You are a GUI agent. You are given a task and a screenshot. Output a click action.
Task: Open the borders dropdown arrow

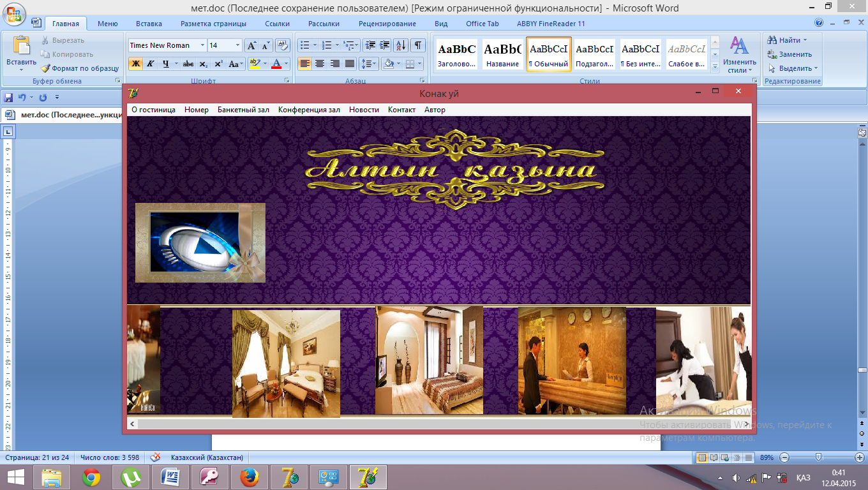coord(419,64)
